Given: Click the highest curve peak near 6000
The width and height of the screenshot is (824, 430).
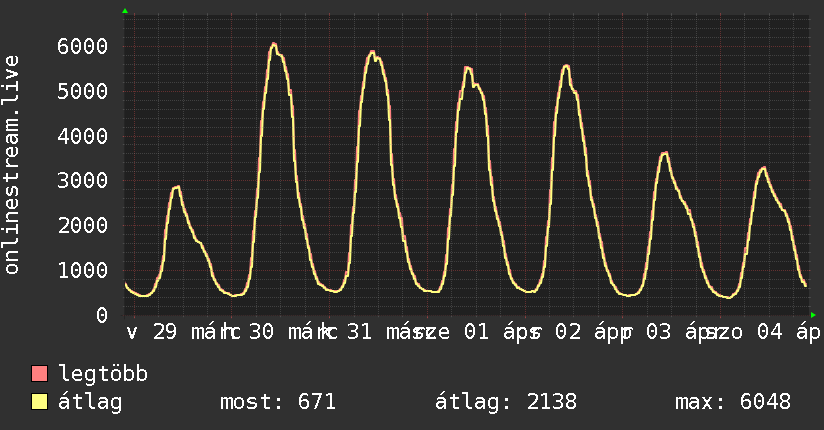Looking at the screenshot, I should tap(273, 44).
